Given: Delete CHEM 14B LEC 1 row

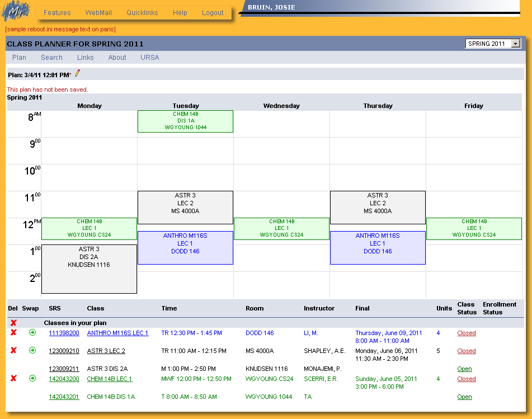Looking at the screenshot, I should click(13, 379).
